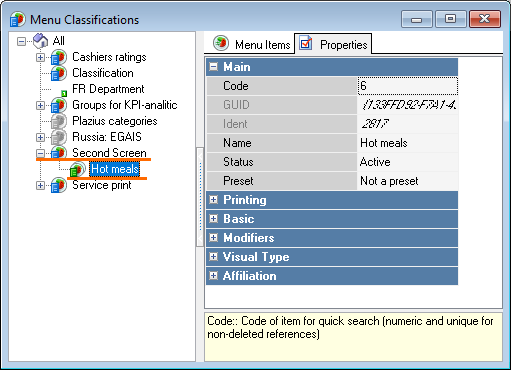Click the green Hot meals item icon
The height and width of the screenshot is (370, 511).
[x=78, y=169]
